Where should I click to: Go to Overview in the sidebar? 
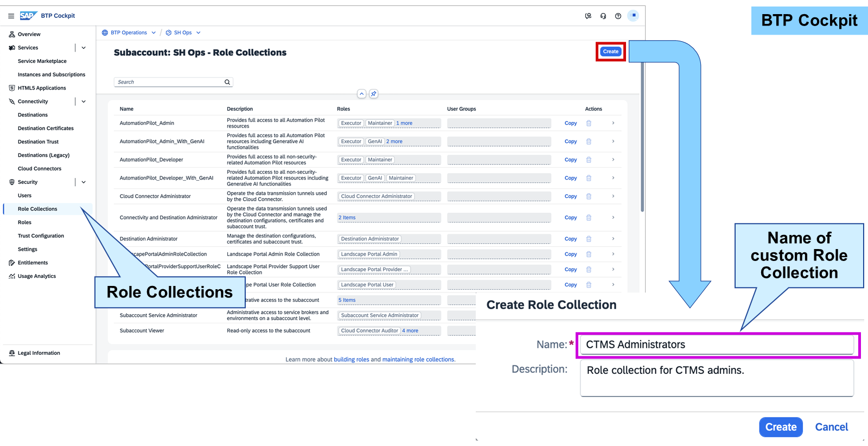coord(29,34)
